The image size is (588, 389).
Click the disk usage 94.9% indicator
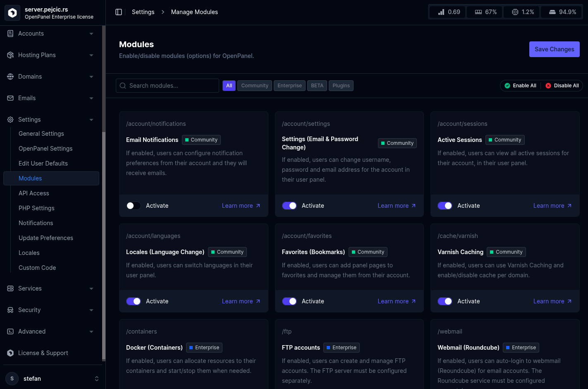click(x=562, y=12)
